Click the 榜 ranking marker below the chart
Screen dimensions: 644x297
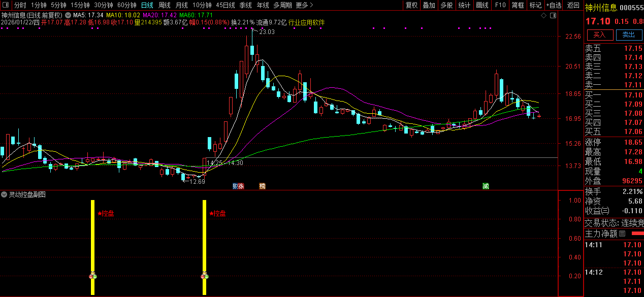point(262,186)
